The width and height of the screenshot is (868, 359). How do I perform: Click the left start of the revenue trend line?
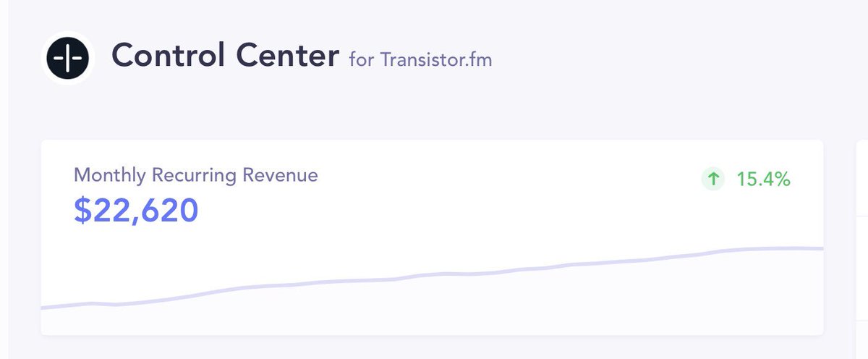tap(46, 308)
